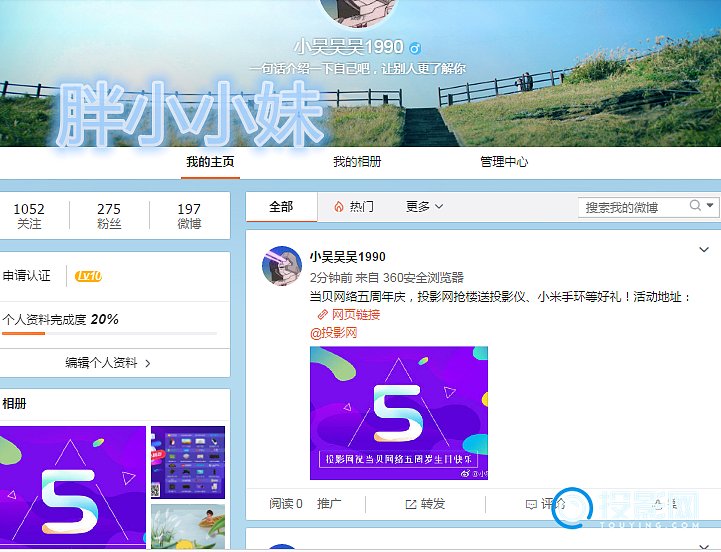
Task: Click the 推广 promote button
Action: click(329, 504)
